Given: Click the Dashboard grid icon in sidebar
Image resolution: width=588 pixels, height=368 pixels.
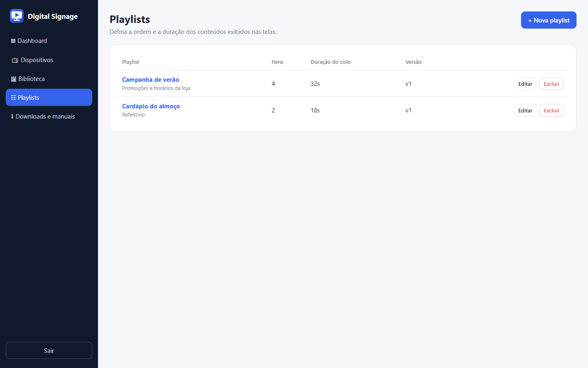Looking at the screenshot, I should pos(13,41).
